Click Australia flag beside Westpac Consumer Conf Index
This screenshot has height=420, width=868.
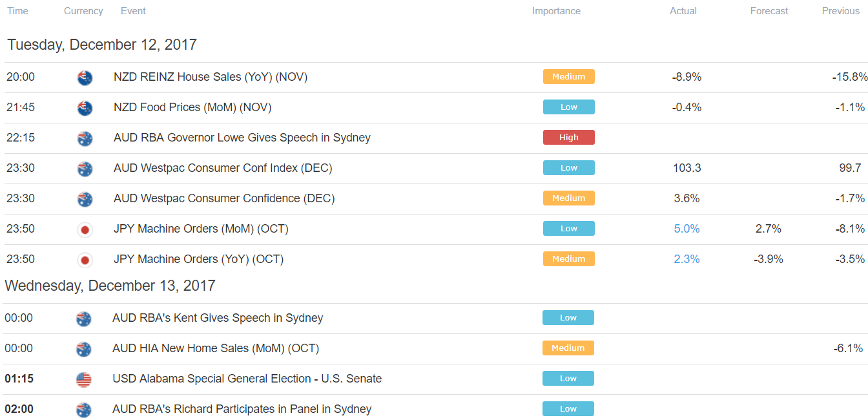[x=85, y=169]
